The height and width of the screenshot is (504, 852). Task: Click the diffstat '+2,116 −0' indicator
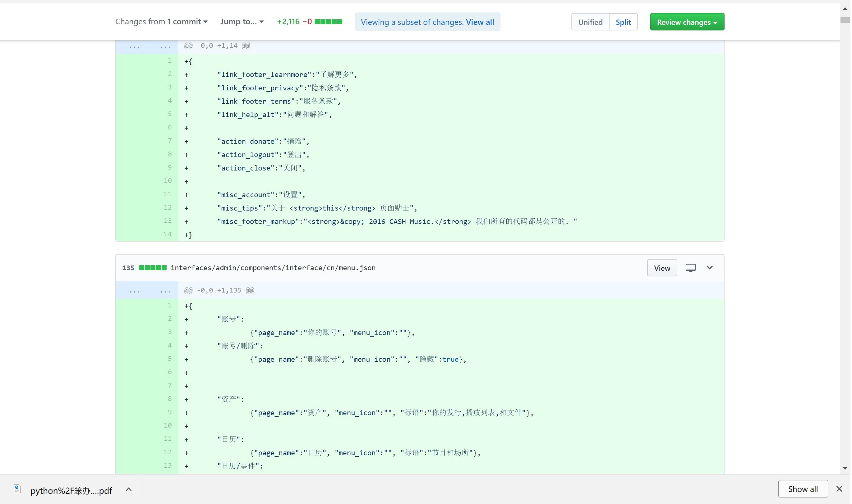309,22
